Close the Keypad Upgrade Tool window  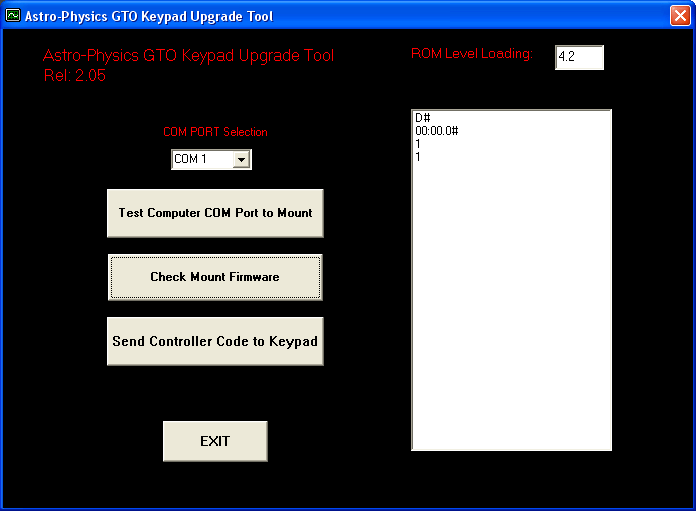tap(680, 16)
